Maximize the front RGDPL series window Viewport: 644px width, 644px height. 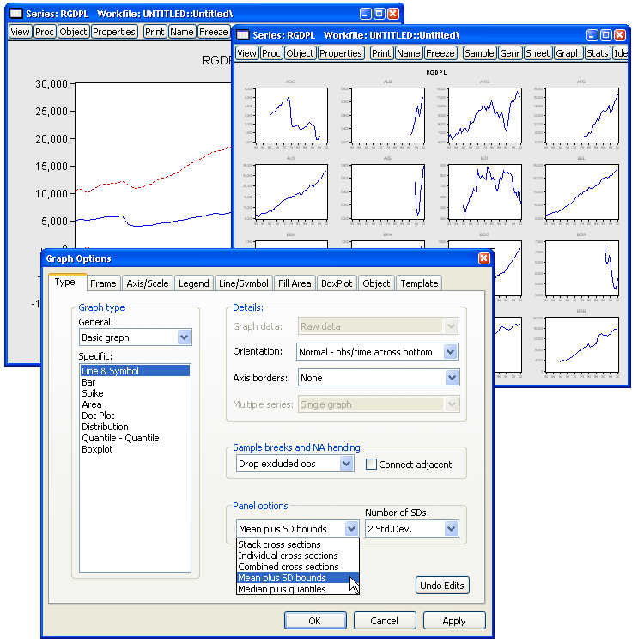tap(605, 35)
